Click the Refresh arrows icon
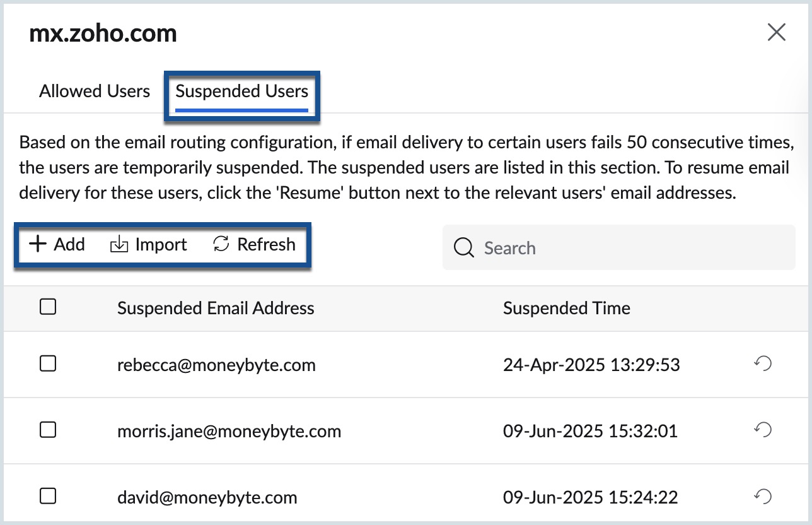 [221, 244]
